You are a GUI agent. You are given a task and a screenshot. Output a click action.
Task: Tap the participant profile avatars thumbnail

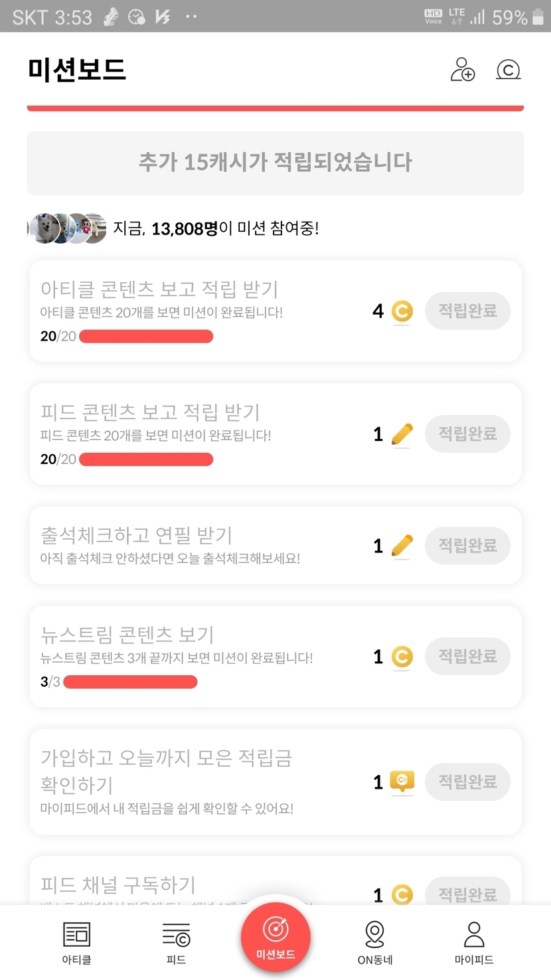67,228
